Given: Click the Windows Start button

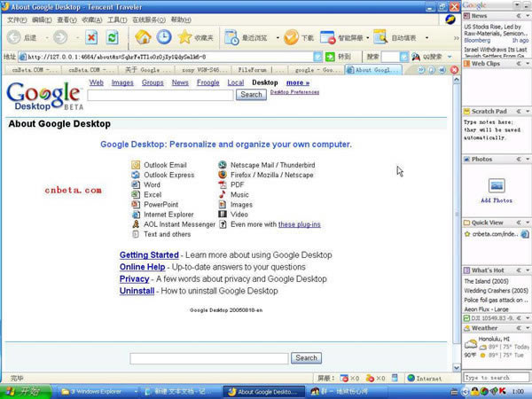Looking at the screenshot, I should coord(26,392).
